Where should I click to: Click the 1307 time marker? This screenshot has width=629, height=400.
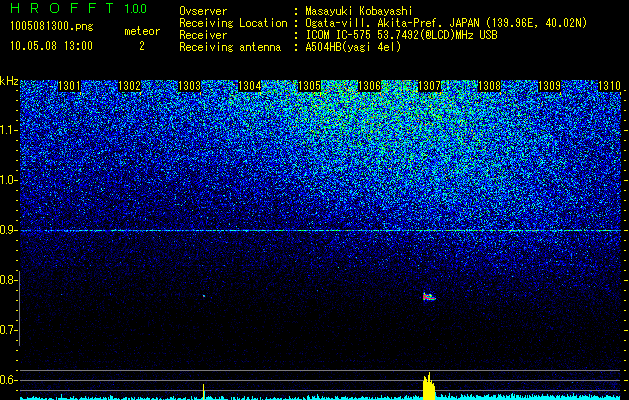(430, 86)
